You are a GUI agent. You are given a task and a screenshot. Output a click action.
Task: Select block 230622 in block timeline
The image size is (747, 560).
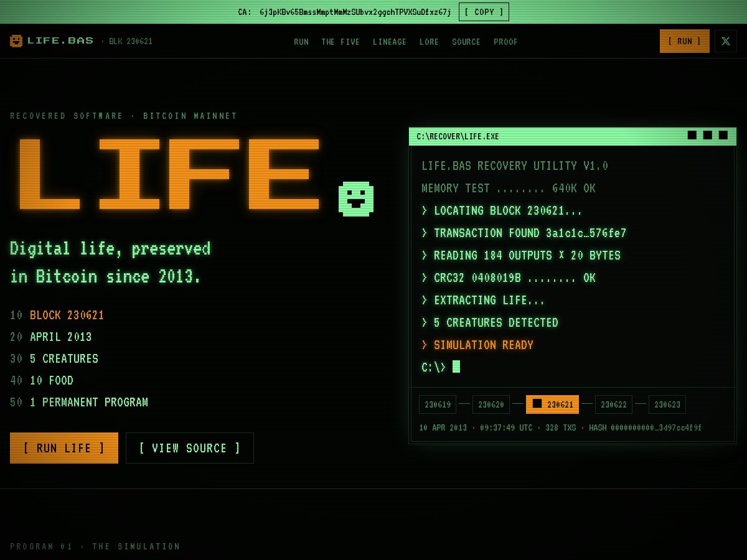(614, 404)
